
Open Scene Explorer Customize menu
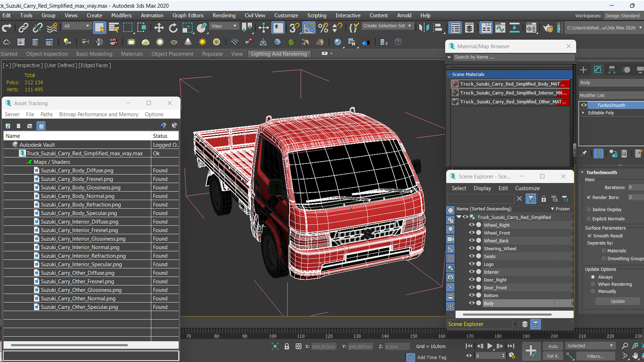coord(527,188)
